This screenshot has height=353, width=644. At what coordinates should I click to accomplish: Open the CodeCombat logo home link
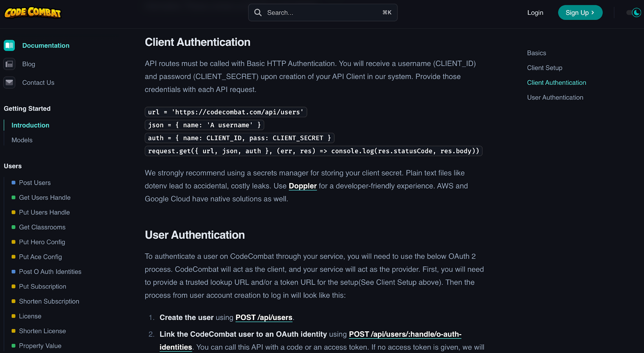(x=33, y=12)
